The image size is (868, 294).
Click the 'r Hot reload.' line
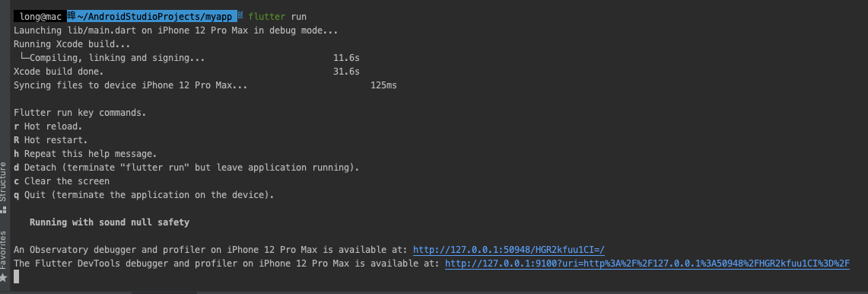(x=48, y=126)
